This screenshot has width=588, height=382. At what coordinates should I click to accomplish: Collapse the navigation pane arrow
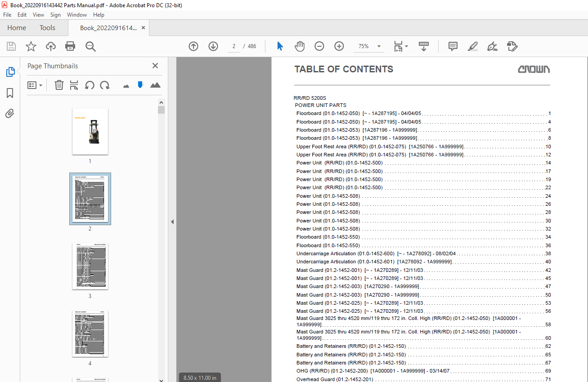coord(172,222)
